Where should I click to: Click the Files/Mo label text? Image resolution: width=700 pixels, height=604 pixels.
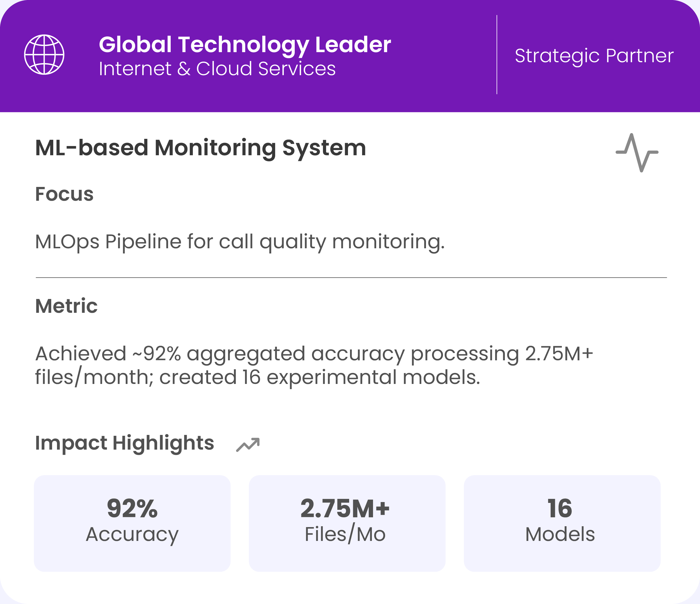(x=345, y=535)
